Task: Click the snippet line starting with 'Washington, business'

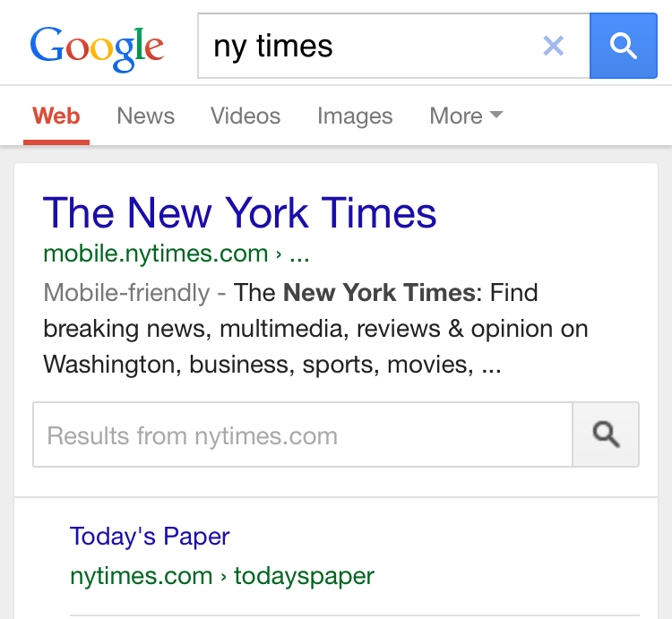Action: [271, 365]
